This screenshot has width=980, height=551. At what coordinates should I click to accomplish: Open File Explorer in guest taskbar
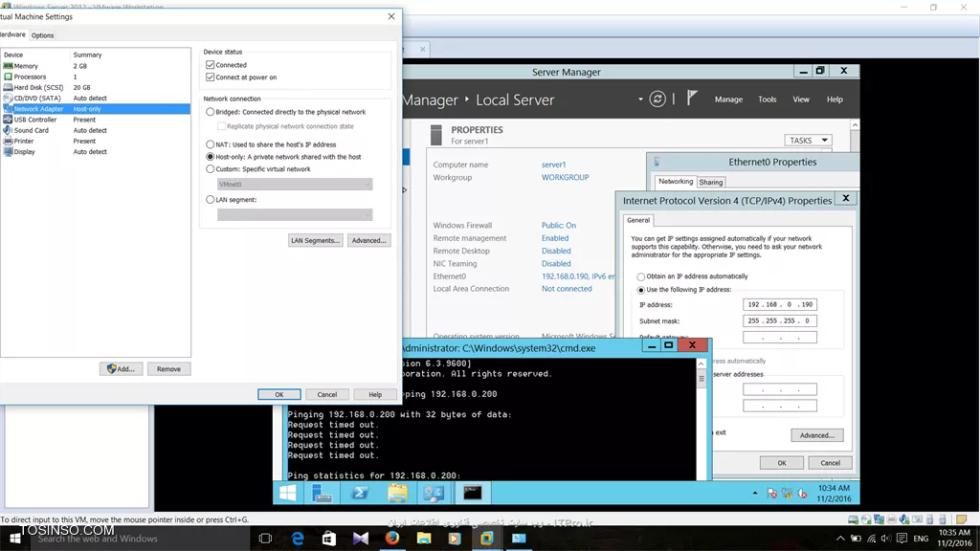397,493
